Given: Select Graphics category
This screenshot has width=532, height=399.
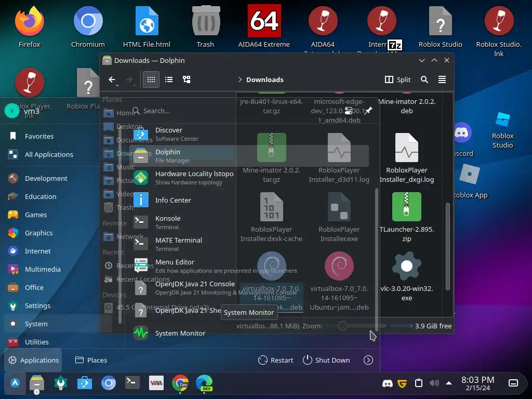Looking at the screenshot, I should pos(58,233).
